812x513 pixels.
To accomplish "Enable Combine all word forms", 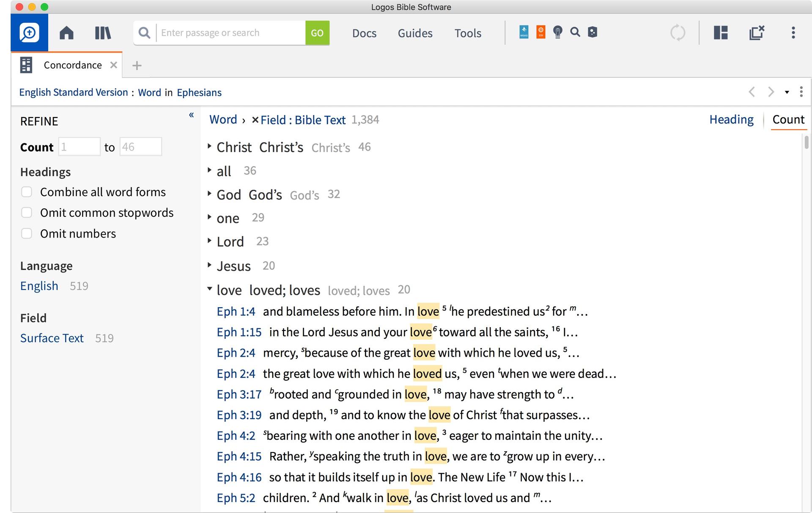I will [27, 192].
